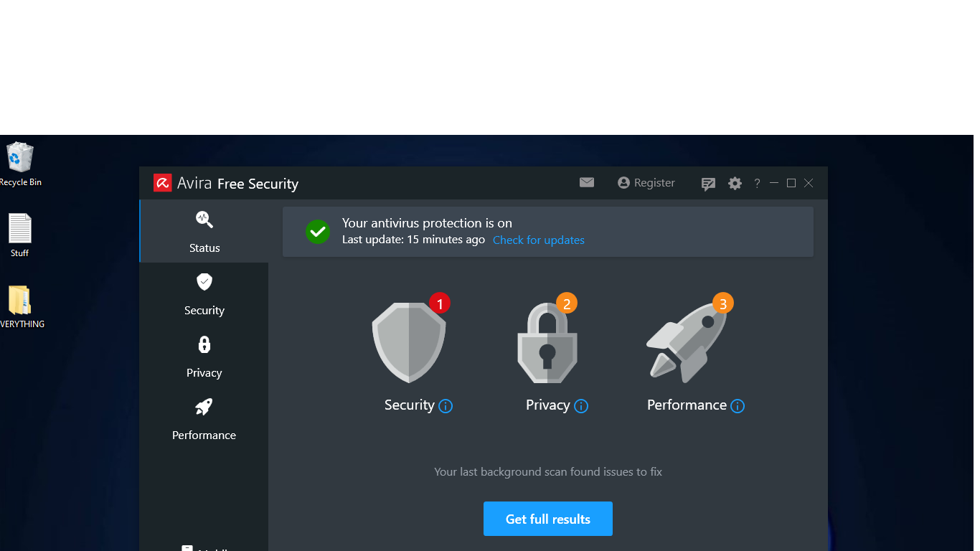Open the feedback chat icon

pyautogui.click(x=708, y=184)
